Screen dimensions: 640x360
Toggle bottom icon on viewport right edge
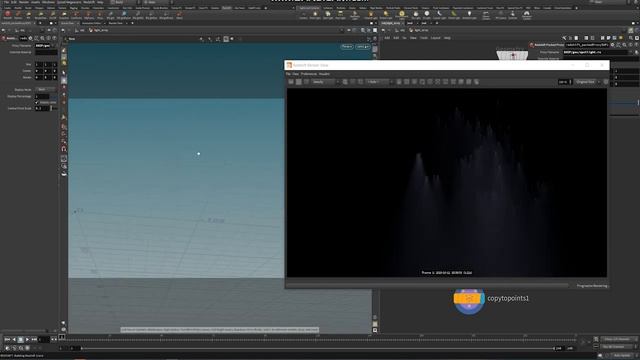[375, 330]
